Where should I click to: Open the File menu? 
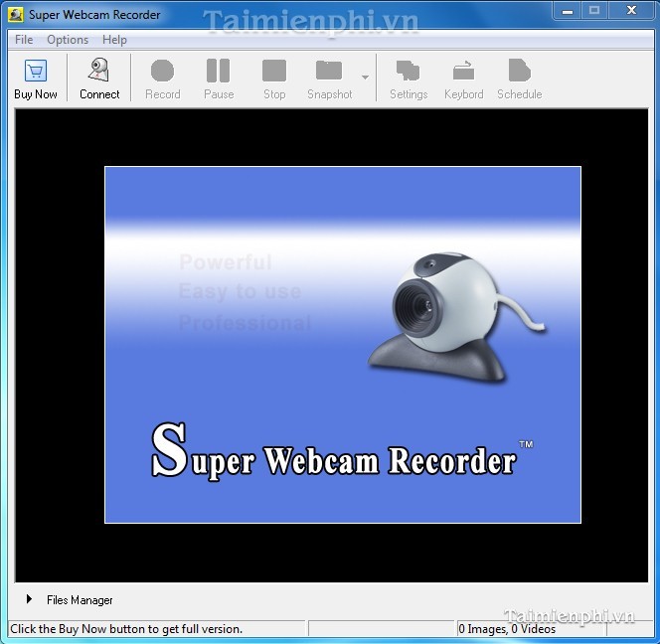pyautogui.click(x=24, y=40)
